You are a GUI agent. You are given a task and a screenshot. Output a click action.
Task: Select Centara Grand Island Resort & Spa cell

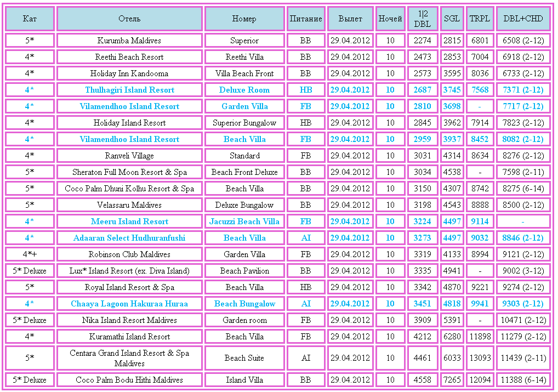coord(129,358)
